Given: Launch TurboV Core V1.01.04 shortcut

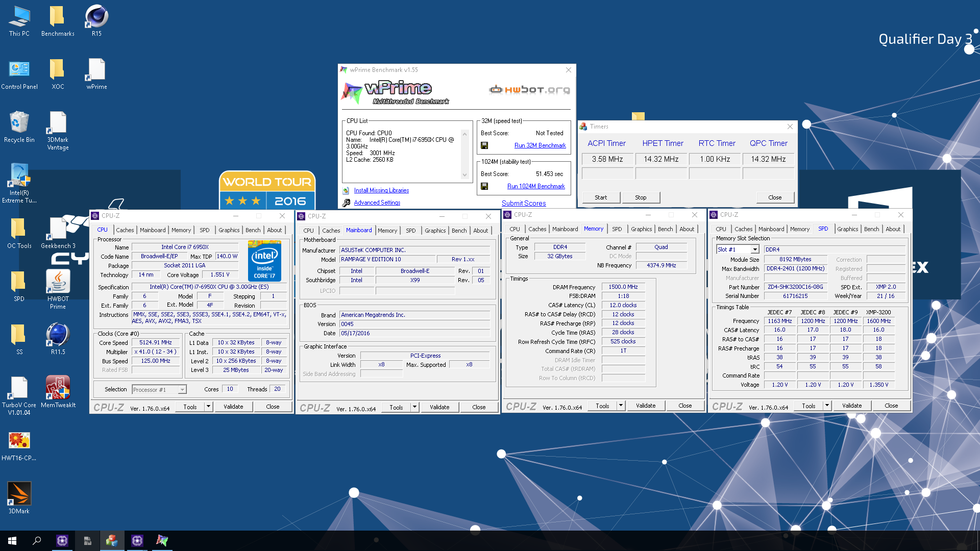Looking at the screenshot, I should point(19,396).
